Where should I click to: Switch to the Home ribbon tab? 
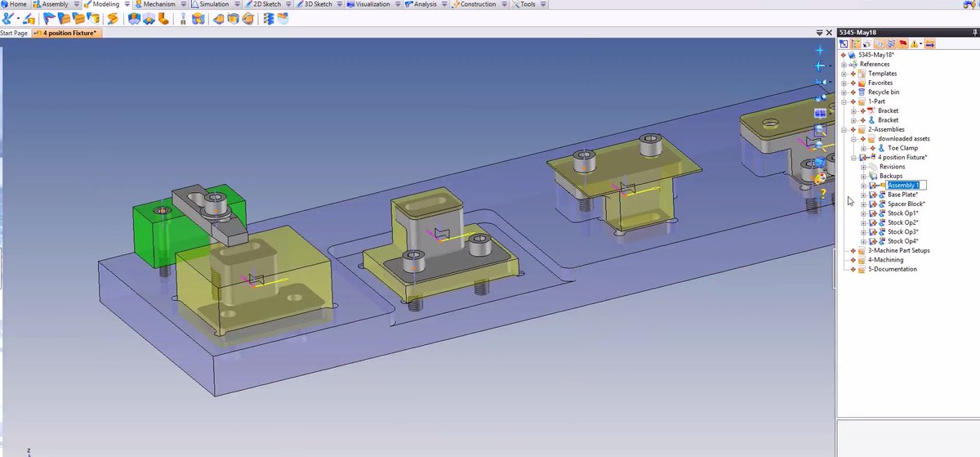[x=14, y=4]
